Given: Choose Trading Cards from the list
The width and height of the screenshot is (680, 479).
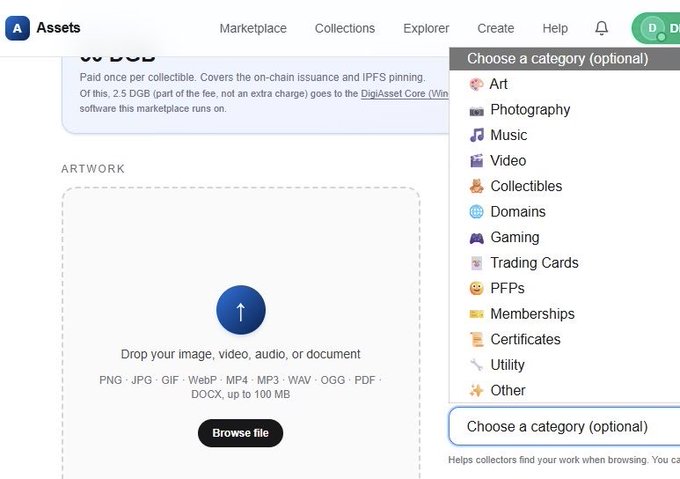Looking at the screenshot, I should [565, 263].
